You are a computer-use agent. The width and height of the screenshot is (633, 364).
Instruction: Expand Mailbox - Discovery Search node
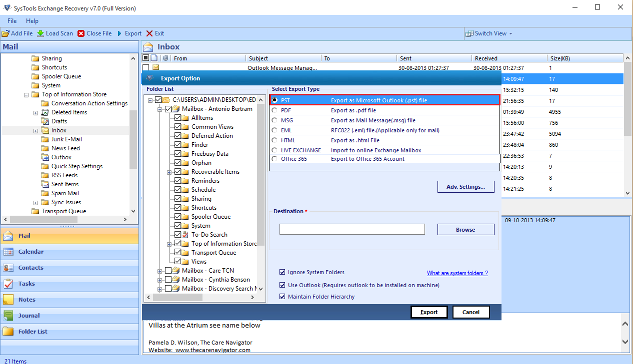click(160, 289)
